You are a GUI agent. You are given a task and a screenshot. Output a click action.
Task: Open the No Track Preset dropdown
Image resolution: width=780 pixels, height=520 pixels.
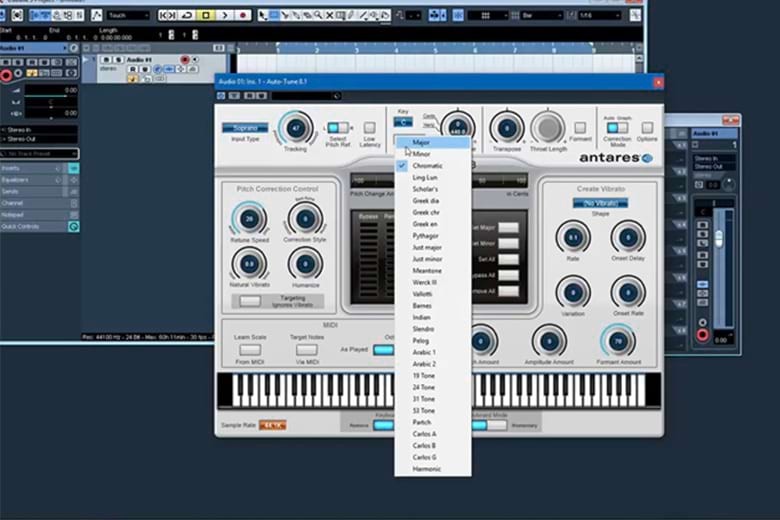(x=39, y=154)
